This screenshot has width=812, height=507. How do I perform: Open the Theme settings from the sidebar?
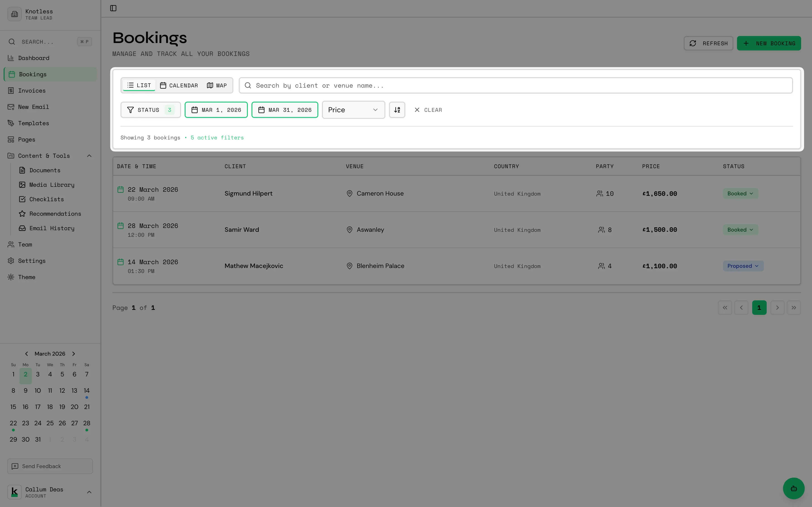point(27,277)
